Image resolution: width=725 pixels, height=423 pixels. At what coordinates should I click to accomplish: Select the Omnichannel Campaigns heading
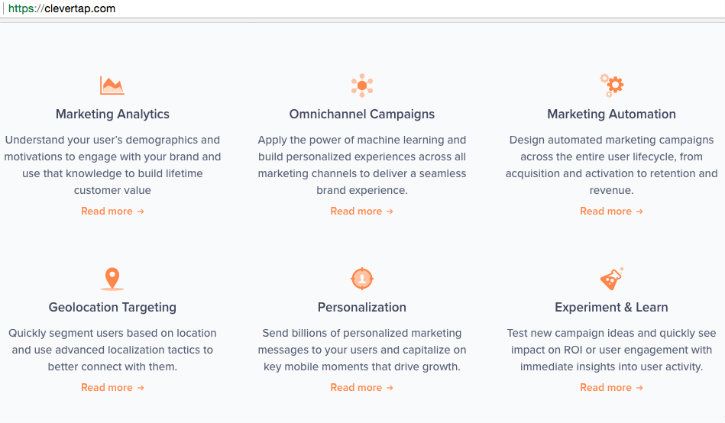(362, 114)
